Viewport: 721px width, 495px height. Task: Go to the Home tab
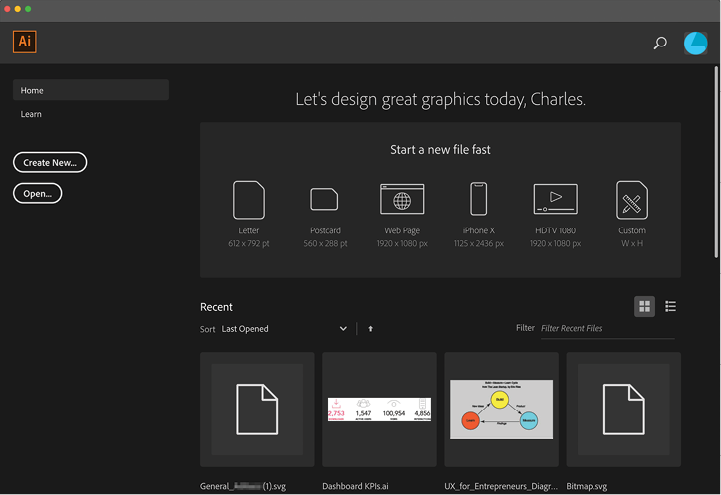pyautogui.click(x=90, y=90)
